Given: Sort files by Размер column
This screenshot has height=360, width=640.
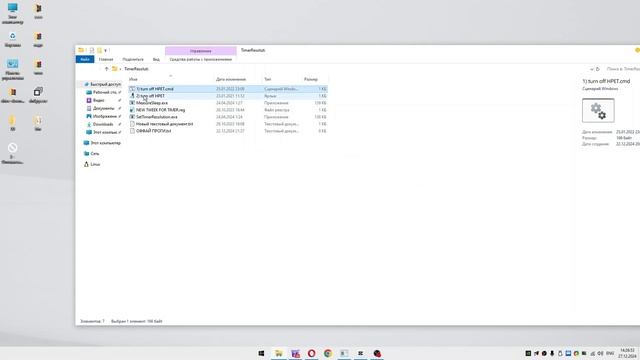Looking at the screenshot, I should tap(311, 79).
